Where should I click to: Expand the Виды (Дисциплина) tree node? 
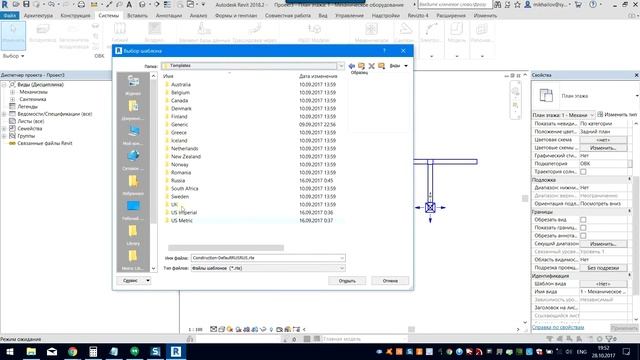coord(4,84)
